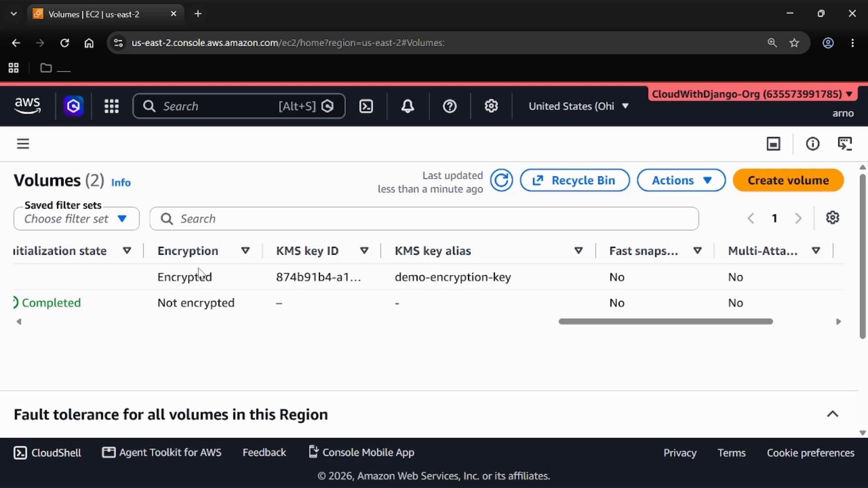This screenshot has height=488, width=868.
Task: Click the AWS top Search box
Action: click(x=239, y=106)
